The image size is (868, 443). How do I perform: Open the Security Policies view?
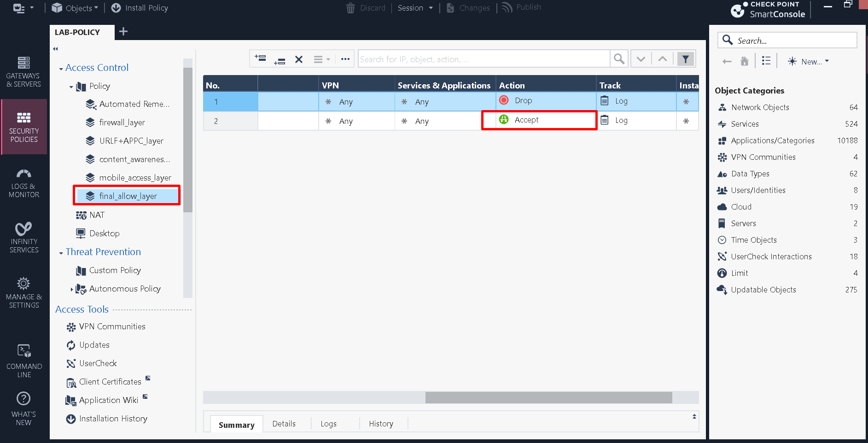24,127
